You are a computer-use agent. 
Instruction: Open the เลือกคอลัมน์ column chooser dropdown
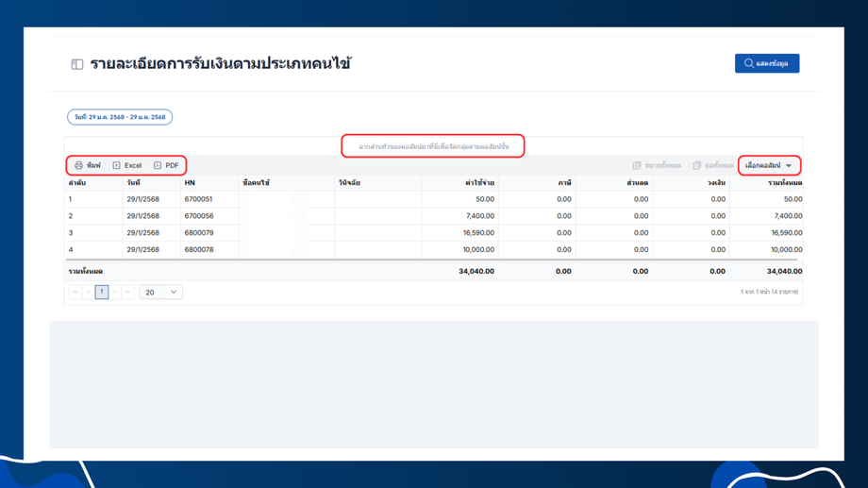click(769, 165)
